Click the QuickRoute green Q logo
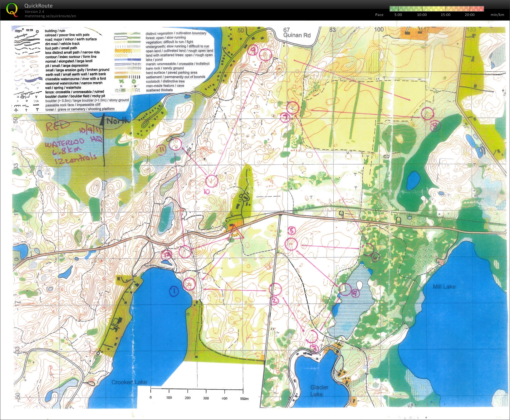The height and width of the screenshot is (420, 510). 12,9
